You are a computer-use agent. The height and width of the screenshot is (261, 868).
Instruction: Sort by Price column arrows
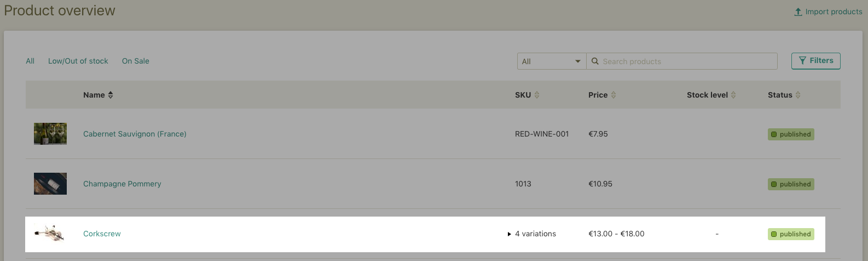click(x=614, y=95)
